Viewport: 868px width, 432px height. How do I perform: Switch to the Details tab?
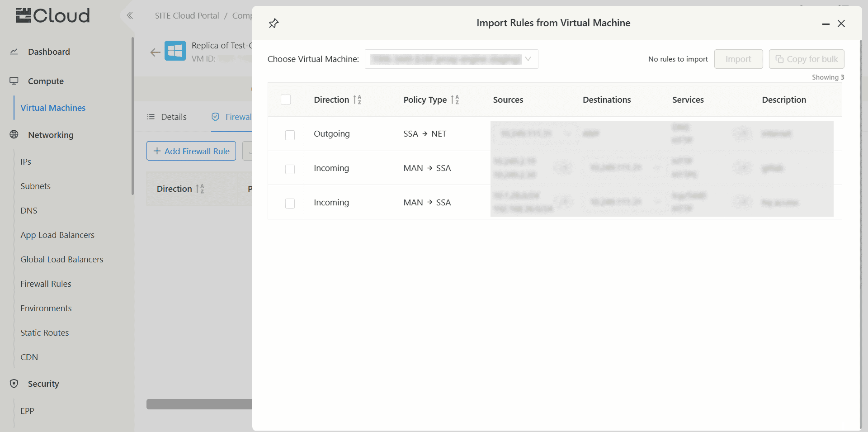[167, 117]
